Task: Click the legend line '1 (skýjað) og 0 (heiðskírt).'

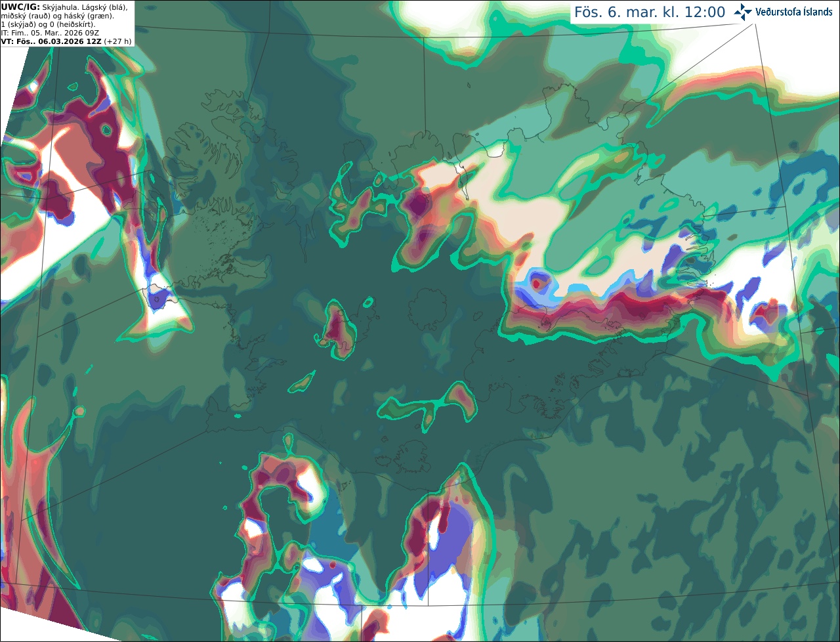Action: [49, 24]
